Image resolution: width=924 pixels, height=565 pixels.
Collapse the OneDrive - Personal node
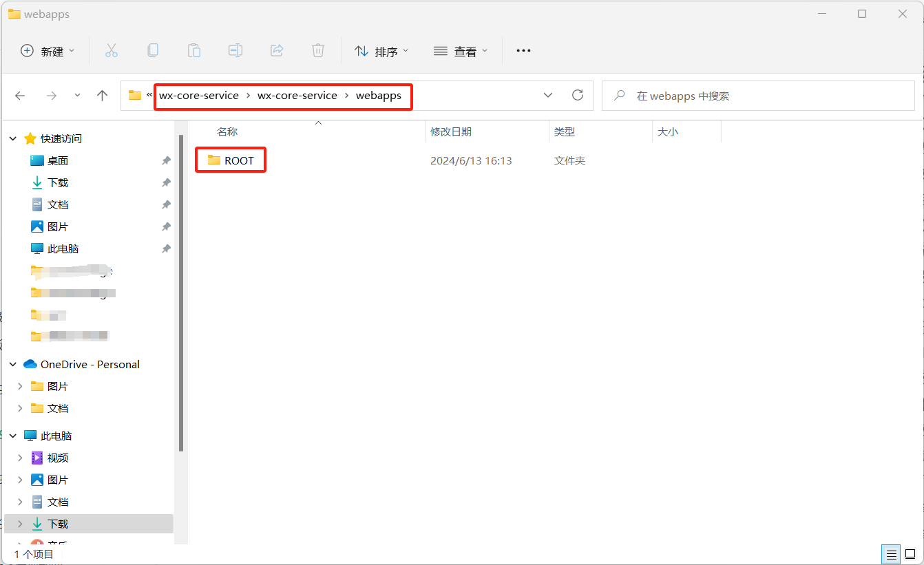point(13,364)
